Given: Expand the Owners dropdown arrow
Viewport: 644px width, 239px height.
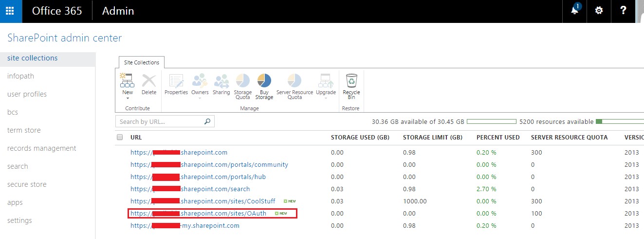Looking at the screenshot, I should pyautogui.click(x=200, y=98).
